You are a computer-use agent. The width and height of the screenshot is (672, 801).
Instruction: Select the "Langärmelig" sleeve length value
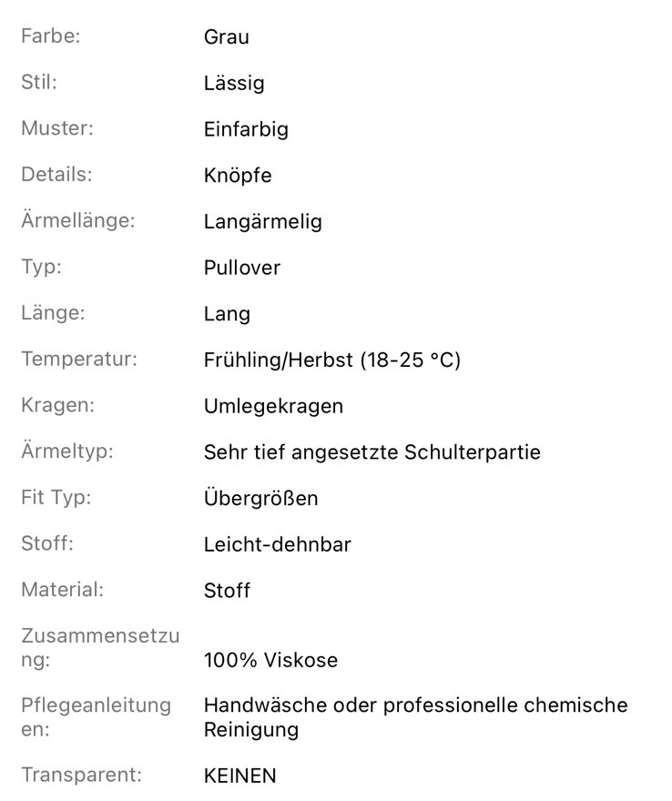click(x=262, y=221)
